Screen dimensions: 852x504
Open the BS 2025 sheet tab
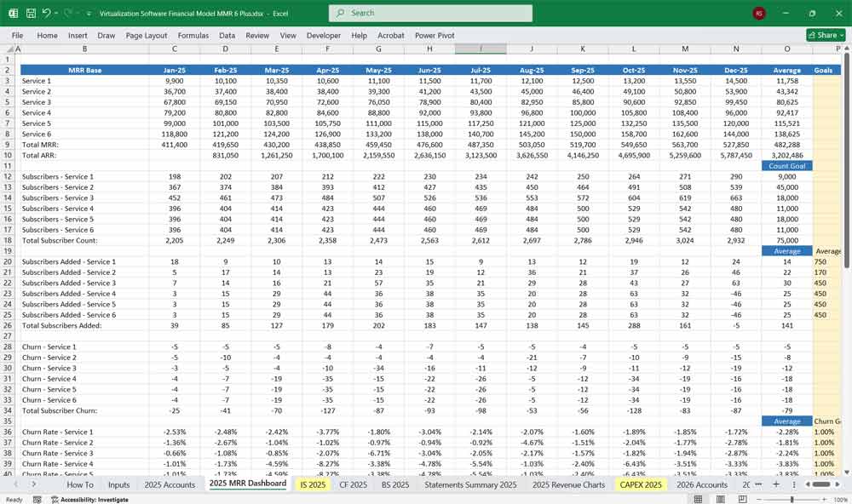[x=395, y=484]
